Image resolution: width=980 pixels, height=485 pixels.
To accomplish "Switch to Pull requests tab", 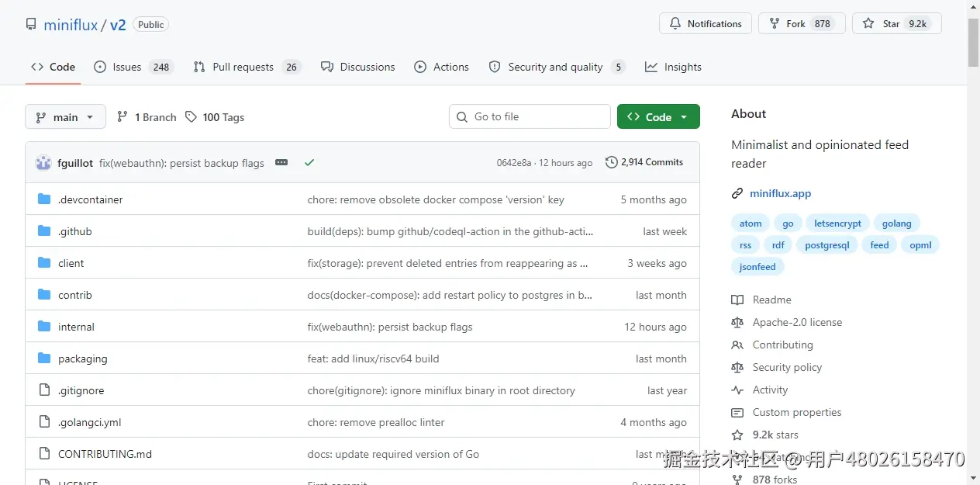I will 247,67.
